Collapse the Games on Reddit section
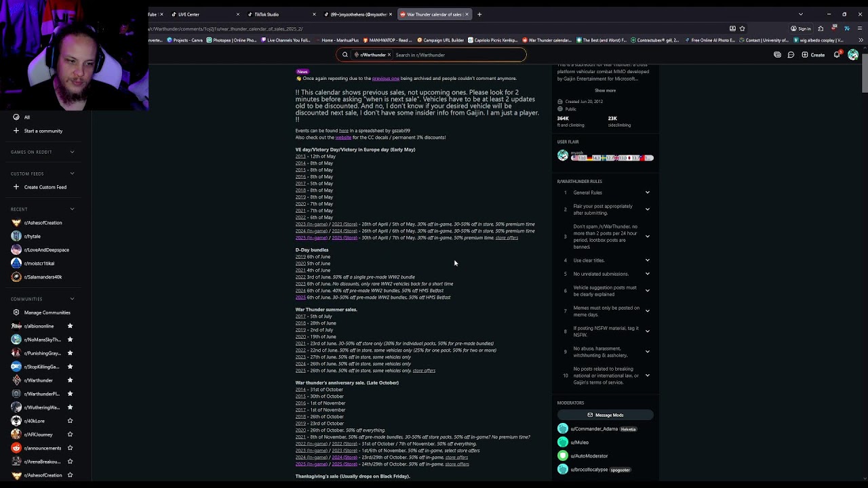Screen dimensions: 868x488 [x=72, y=152]
